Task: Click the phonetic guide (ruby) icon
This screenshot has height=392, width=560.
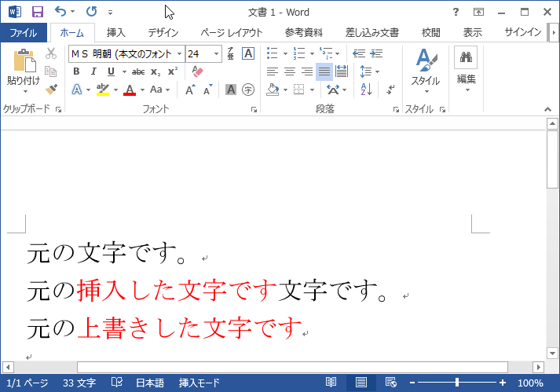Action: coord(231,53)
